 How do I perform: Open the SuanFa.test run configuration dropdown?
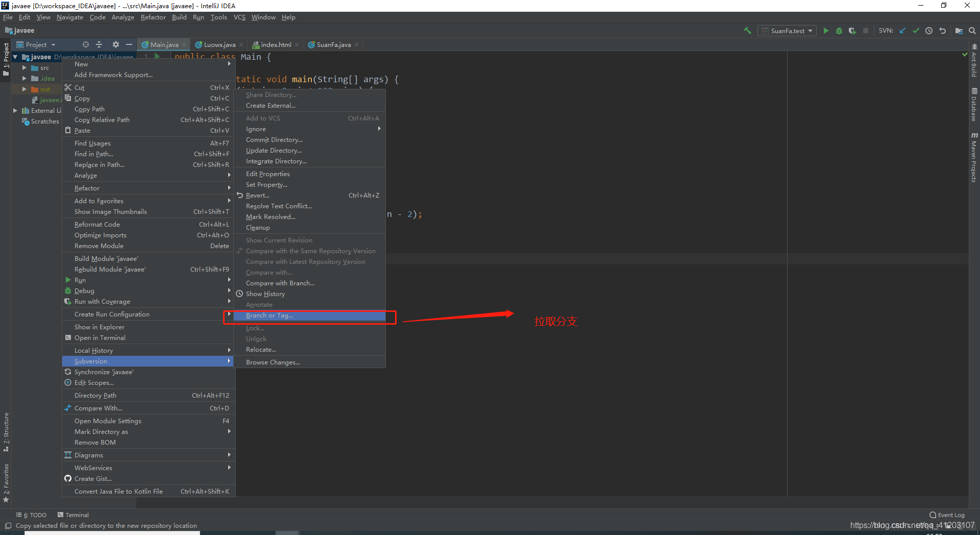coord(787,31)
